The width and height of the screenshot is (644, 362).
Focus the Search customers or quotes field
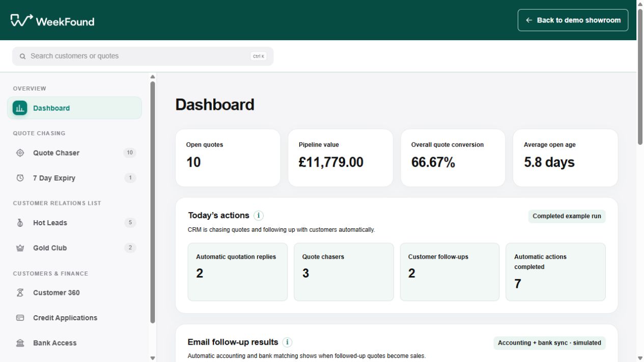pos(143,56)
